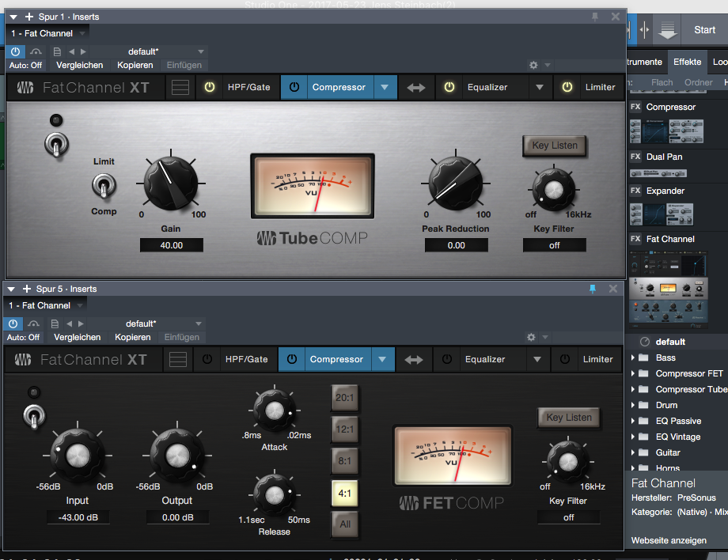
Task: Select the 4:1 ratio button
Action: click(x=344, y=494)
